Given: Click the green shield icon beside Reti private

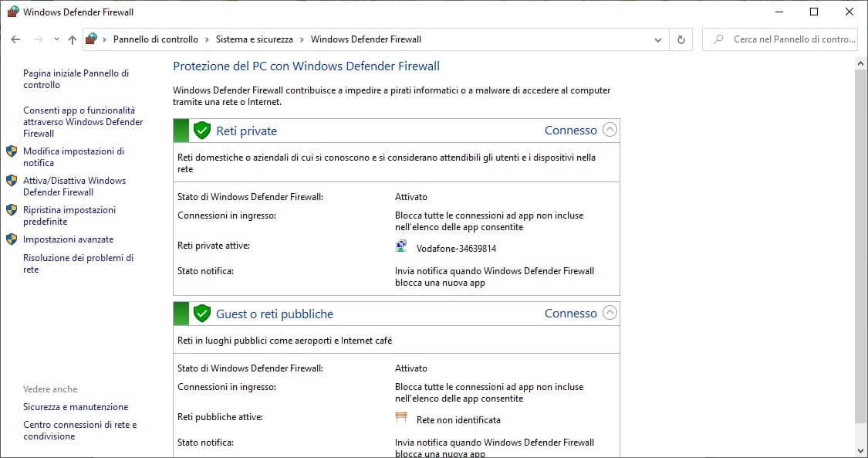Looking at the screenshot, I should [x=202, y=131].
